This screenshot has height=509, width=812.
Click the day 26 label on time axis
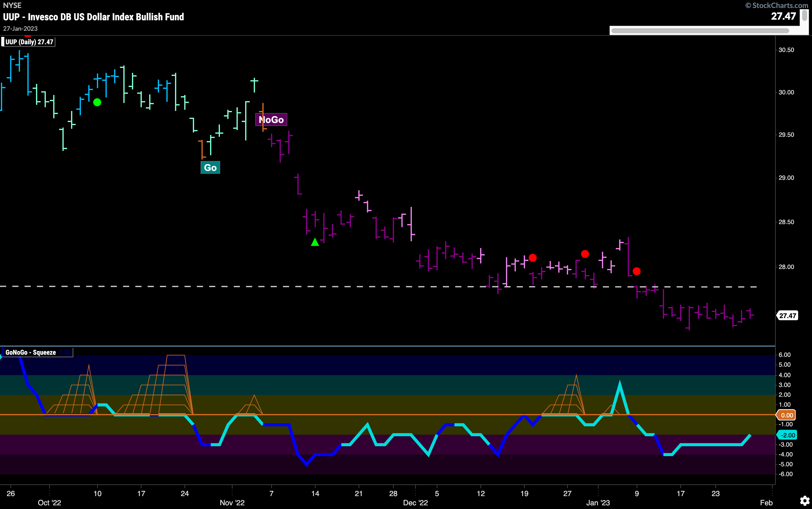click(x=11, y=494)
